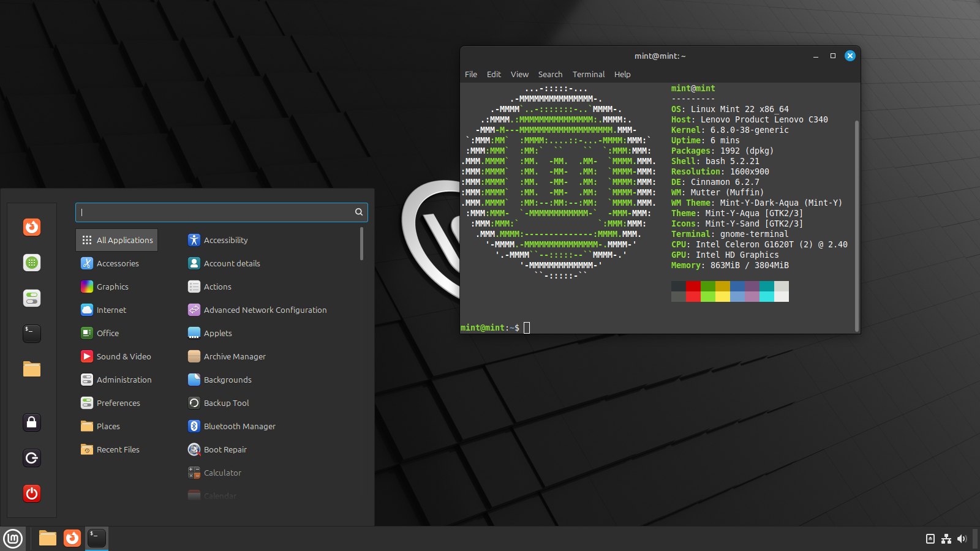Viewport: 980px width, 551px height.
Task: Click the application list scrollbar in the menu
Action: coord(362,244)
